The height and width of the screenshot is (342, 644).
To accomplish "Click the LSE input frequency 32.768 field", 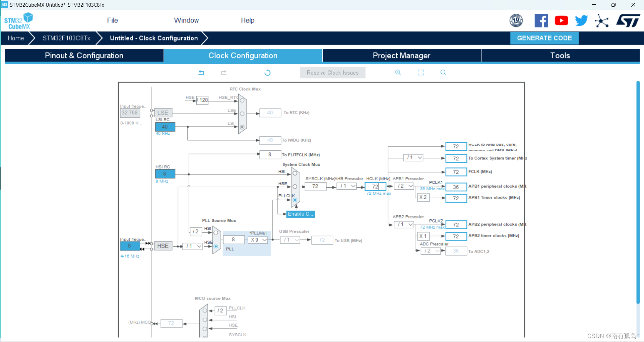I will tap(130, 113).
